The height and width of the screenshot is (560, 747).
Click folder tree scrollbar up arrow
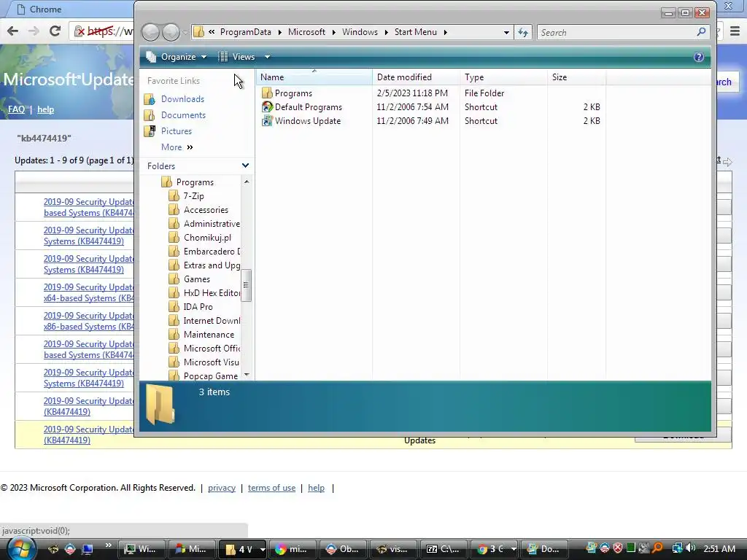point(247,182)
